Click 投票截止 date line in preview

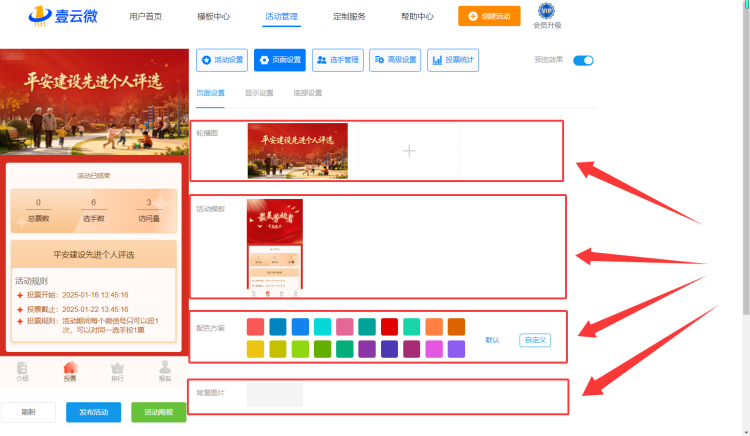click(x=73, y=309)
